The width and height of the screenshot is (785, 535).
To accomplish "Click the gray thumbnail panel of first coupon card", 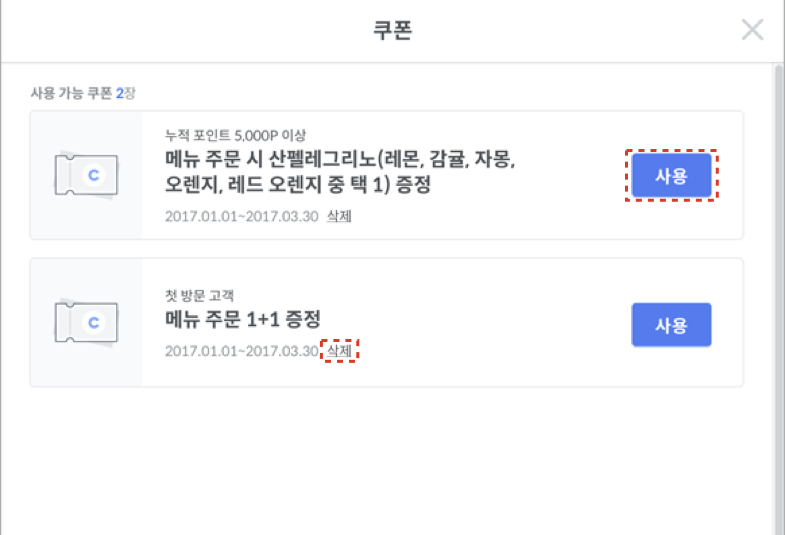I will tap(86, 175).
